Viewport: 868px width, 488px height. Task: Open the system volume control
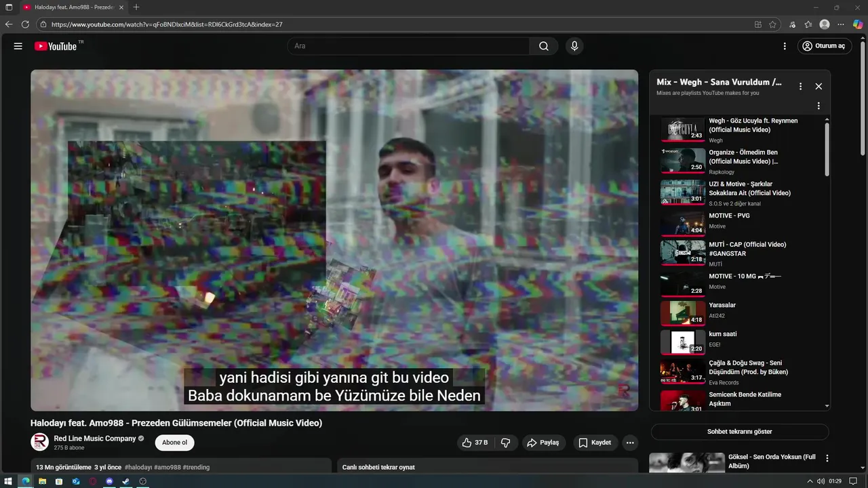click(821, 481)
